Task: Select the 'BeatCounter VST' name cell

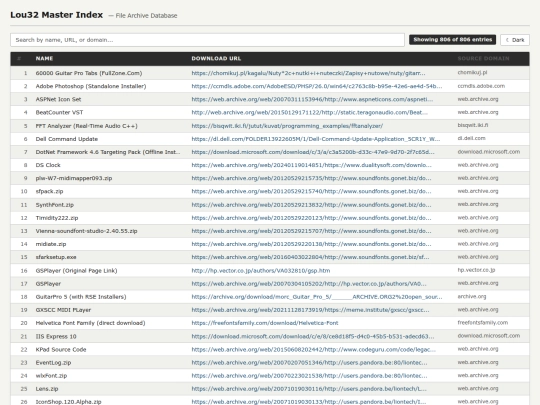Action: 59,112
